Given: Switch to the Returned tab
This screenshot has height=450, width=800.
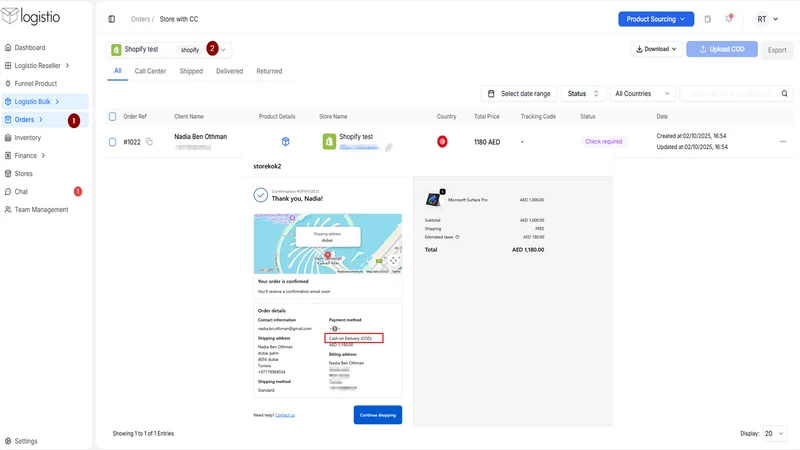Looking at the screenshot, I should pos(269,71).
